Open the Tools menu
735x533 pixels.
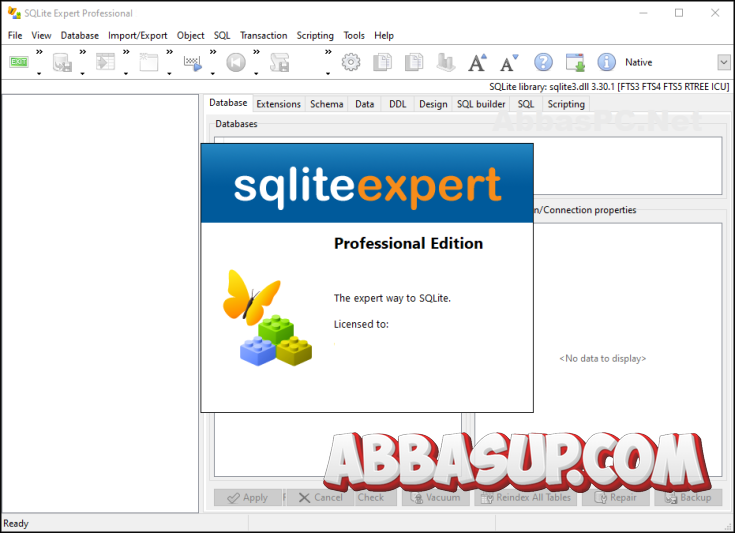[354, 36]
